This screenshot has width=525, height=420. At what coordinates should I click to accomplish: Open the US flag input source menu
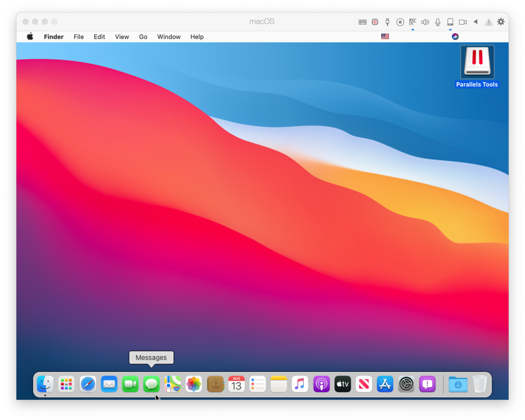(385, 36)
